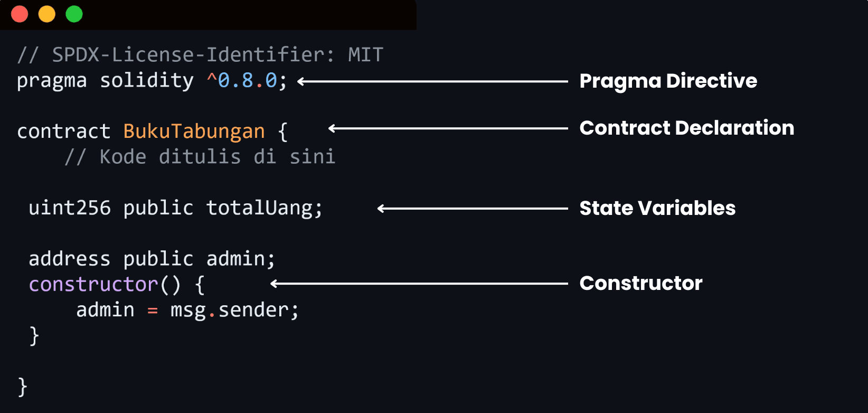Click the green maximize window button
868x413 pixels.
74,14
